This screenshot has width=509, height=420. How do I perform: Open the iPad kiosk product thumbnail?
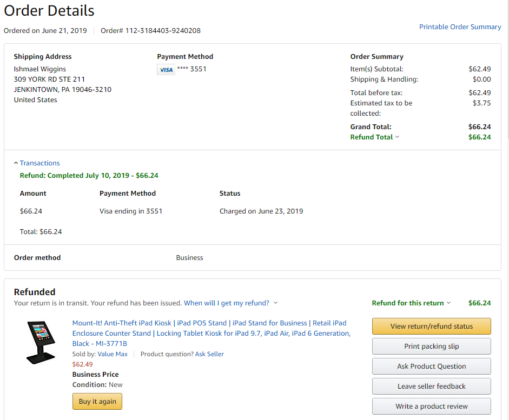coord(41,342)
